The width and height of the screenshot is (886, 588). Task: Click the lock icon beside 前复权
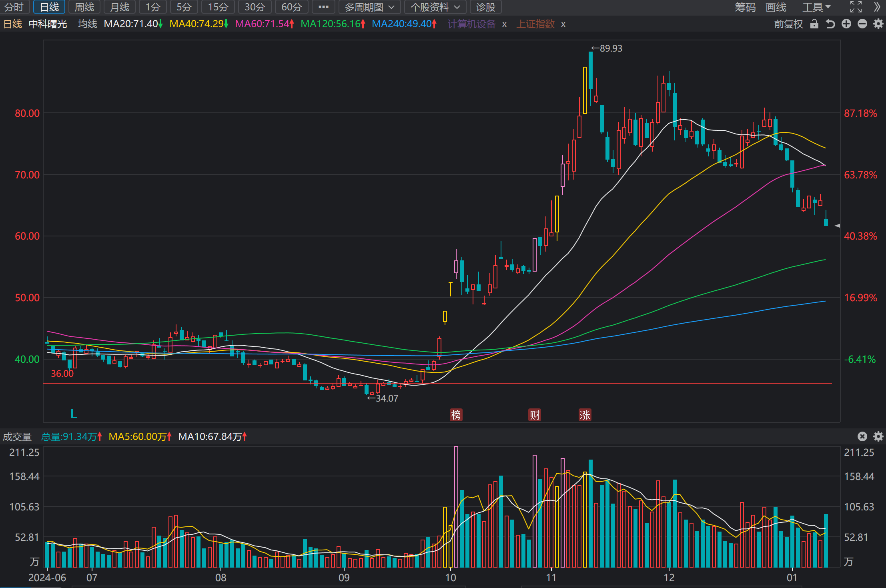814,24
